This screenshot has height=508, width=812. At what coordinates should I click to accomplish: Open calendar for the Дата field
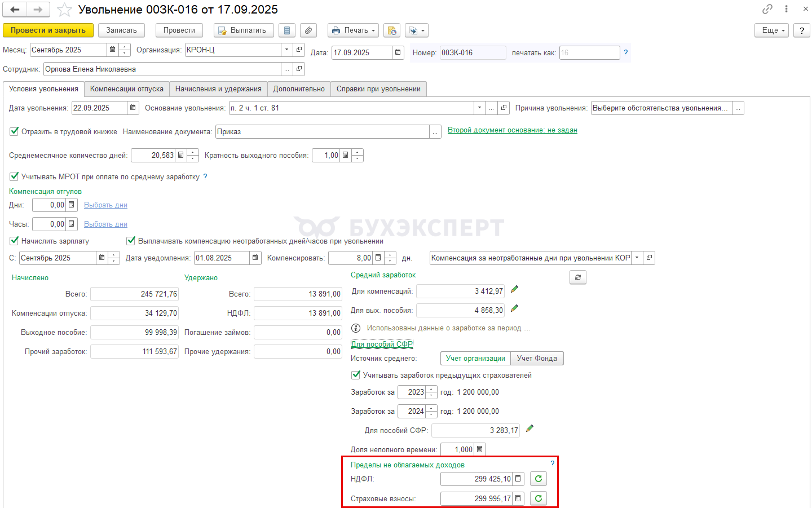coord(398,52)
